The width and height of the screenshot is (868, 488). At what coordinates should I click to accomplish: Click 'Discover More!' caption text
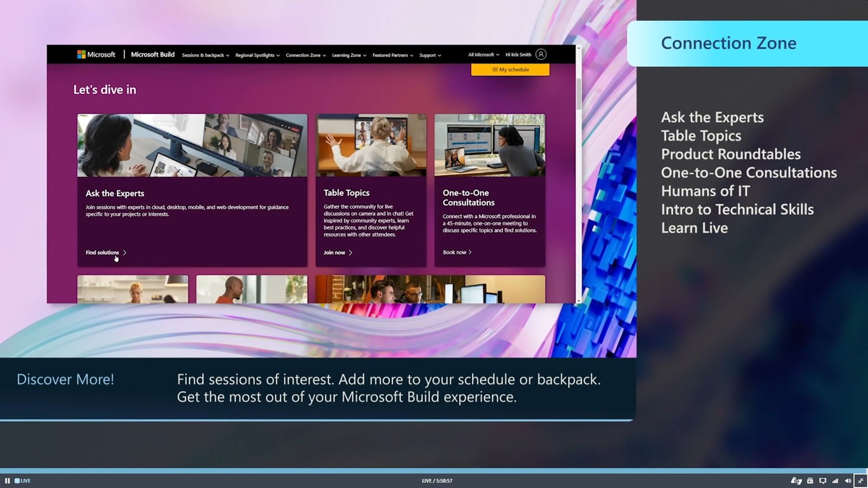click(x=66, y=380)
